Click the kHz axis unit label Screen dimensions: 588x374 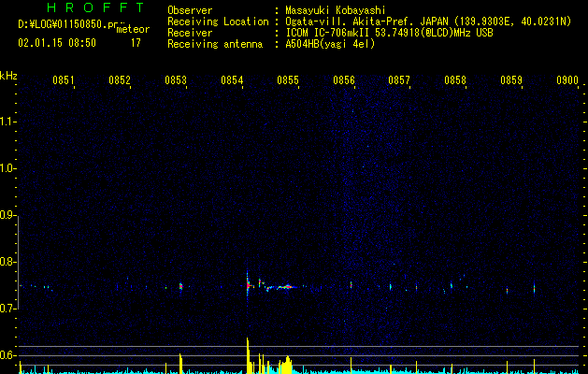click(x=8, y=76)
